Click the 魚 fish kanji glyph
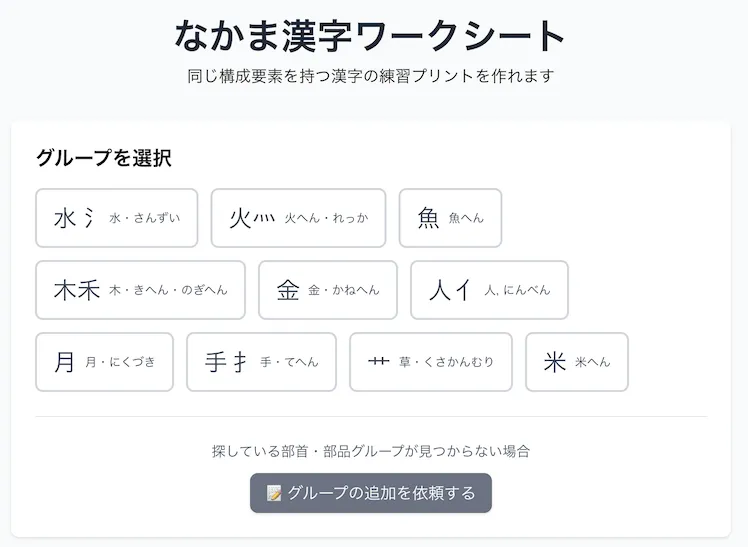Viewport: 748px width, 547px height. coord(429,218)
